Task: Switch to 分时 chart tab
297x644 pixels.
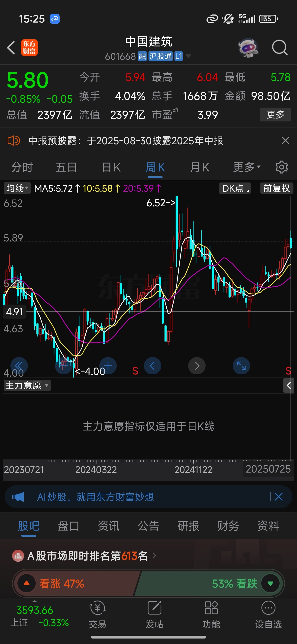Action: (22, 167)
